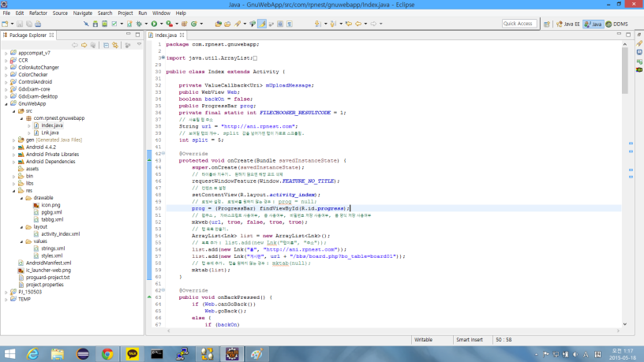
Task: Select Lnk.java in Package Explorer
Action: 50,132
